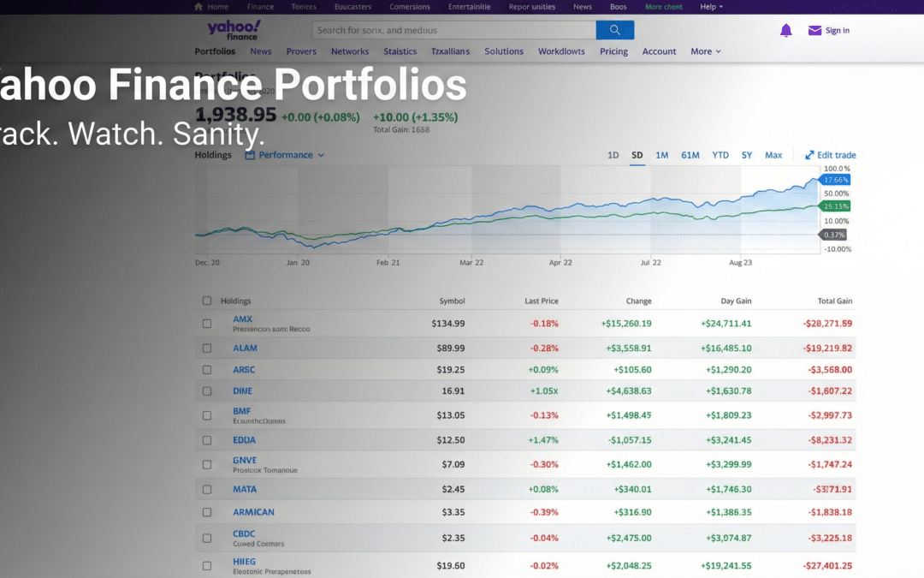
Task: Check the GNVE row checkbox
Action: click(x=207, y=465)
